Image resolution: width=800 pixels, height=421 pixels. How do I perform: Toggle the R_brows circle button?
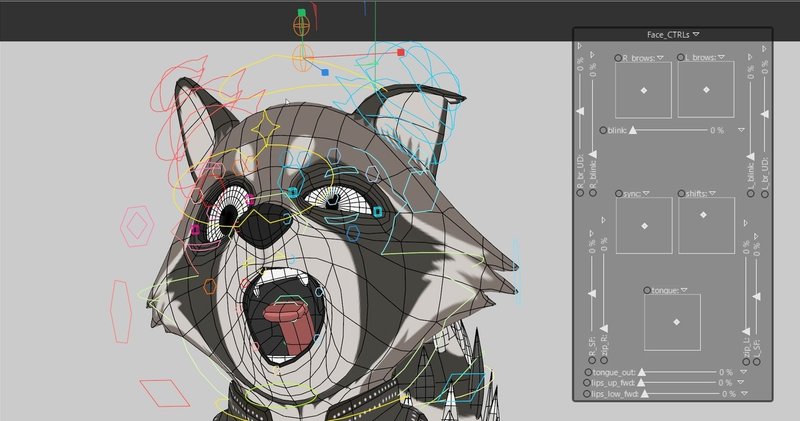coord(618,58)
